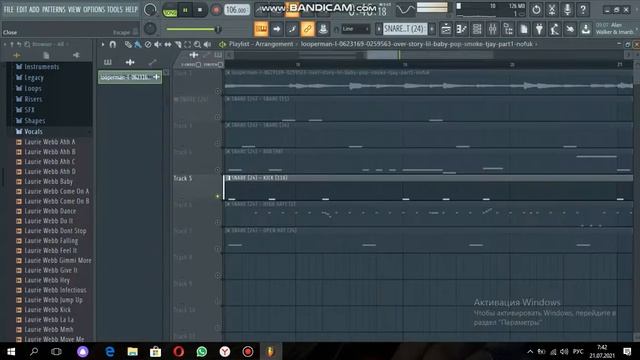This screenshot has width=640, height=360.
Task: Open the undo history clock icon
Action: tap(536, 9)
